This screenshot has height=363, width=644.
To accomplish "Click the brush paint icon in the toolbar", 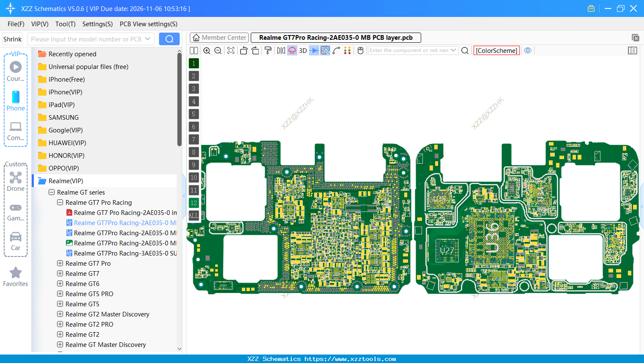I will (269, 50).
